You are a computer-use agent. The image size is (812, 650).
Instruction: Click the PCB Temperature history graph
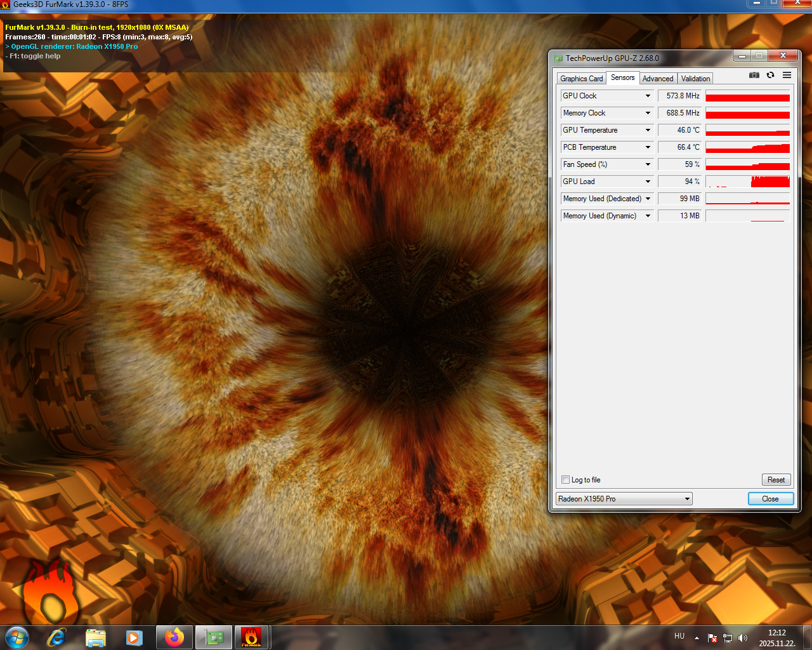point(748,147)
